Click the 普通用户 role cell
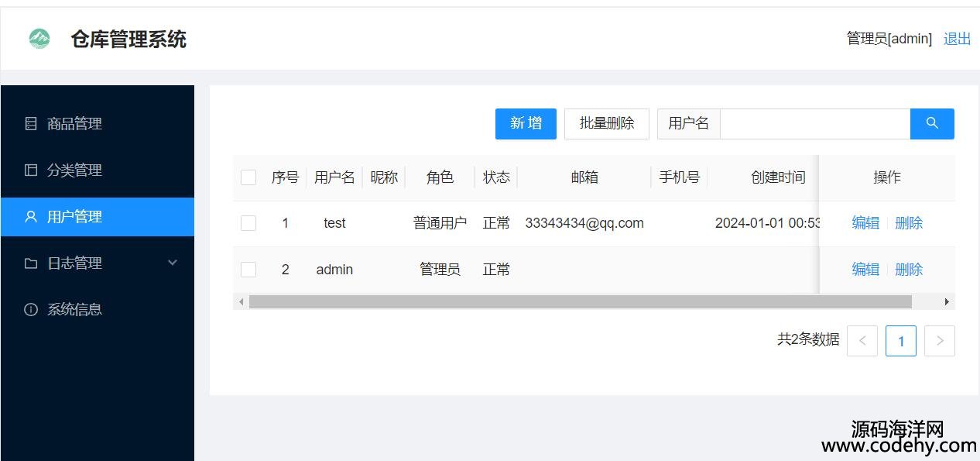 pos(440,223)
